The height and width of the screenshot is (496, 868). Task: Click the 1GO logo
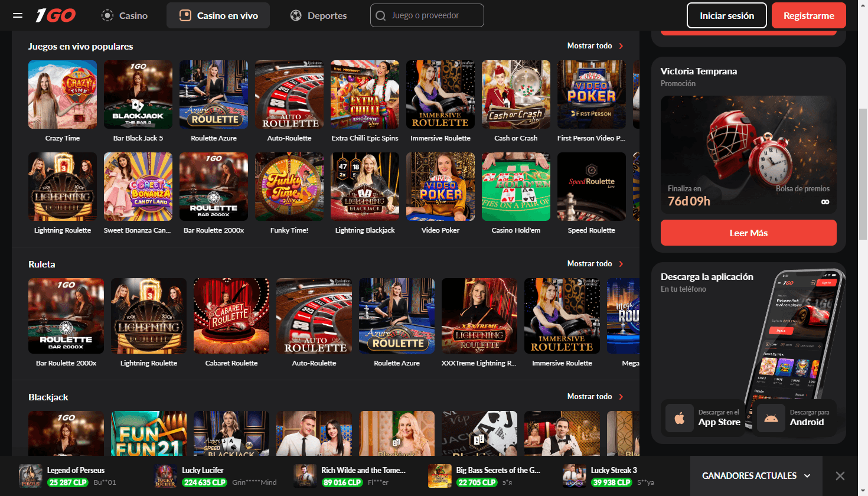pyautogui.click(x=56, y=15)
